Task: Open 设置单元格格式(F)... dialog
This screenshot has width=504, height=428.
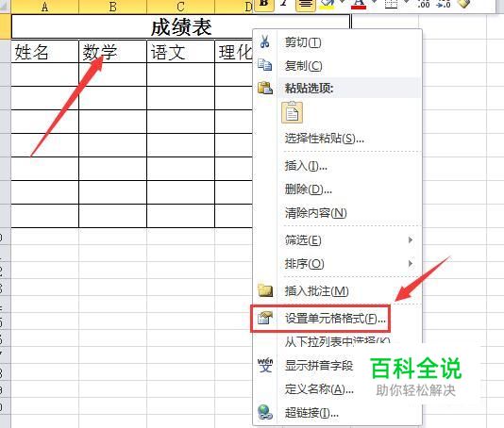Action: coord(321,319)
